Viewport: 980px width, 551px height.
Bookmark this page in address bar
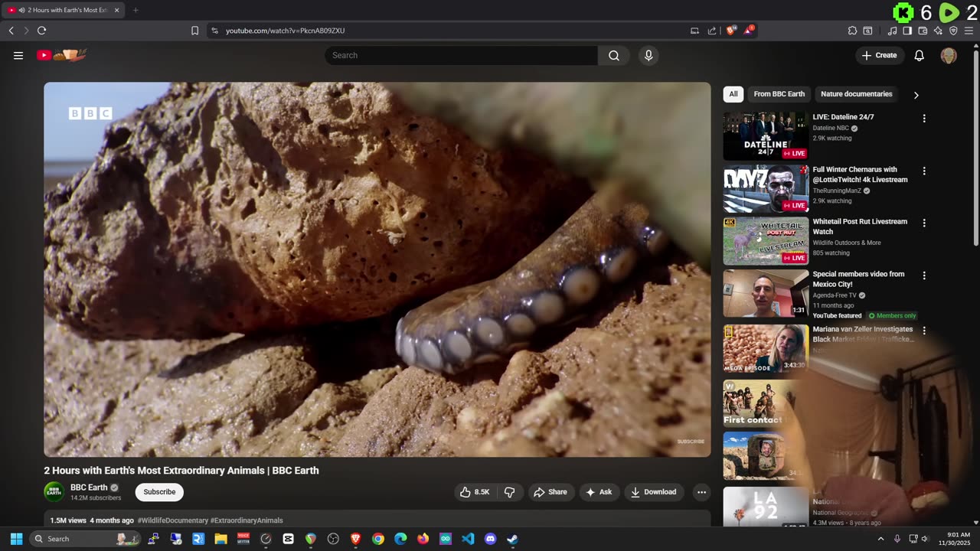(194, 31)
